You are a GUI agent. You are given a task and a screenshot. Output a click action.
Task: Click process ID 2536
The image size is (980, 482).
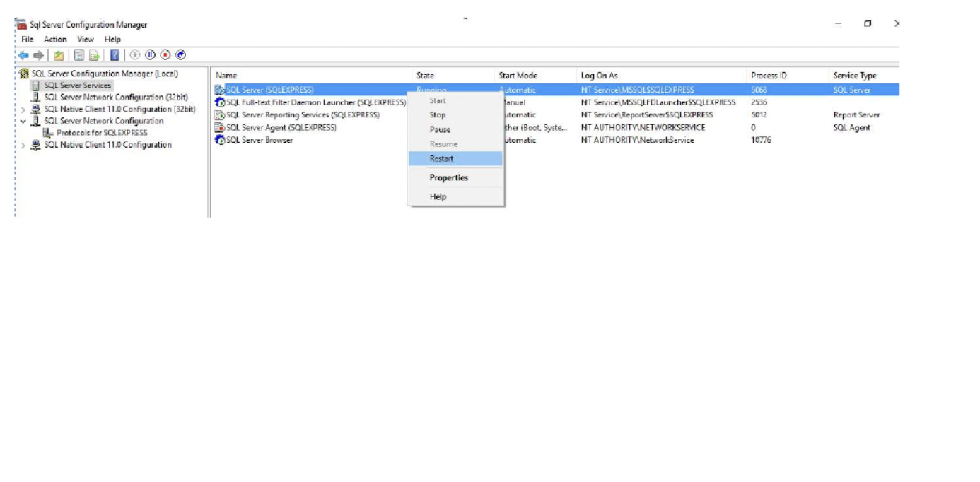[x=759, y=102]
